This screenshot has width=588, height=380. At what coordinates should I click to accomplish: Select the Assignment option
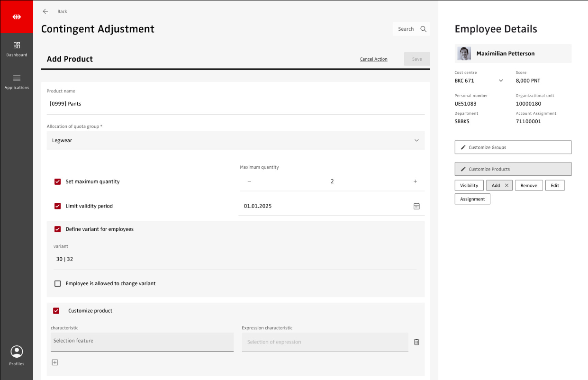coord(472,199)
